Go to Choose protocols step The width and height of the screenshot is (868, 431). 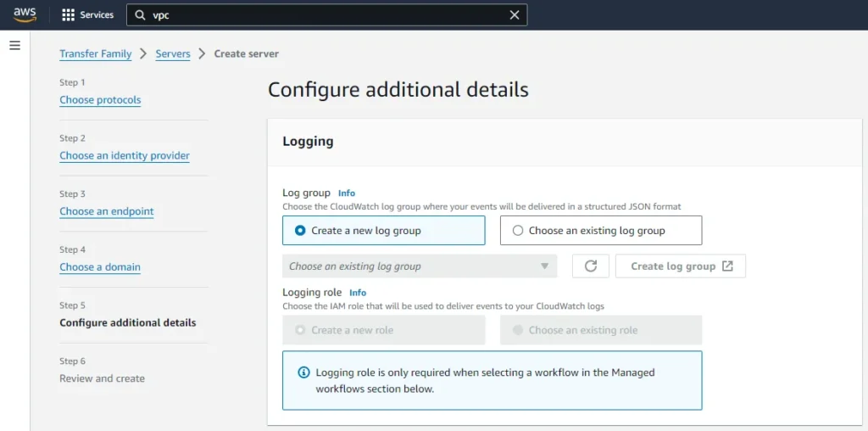[x=100, y=100]
